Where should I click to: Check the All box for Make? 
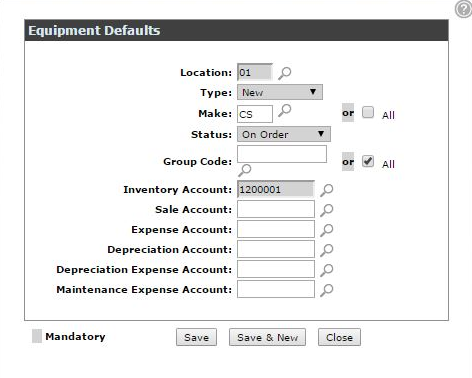(x=368, y=112)
